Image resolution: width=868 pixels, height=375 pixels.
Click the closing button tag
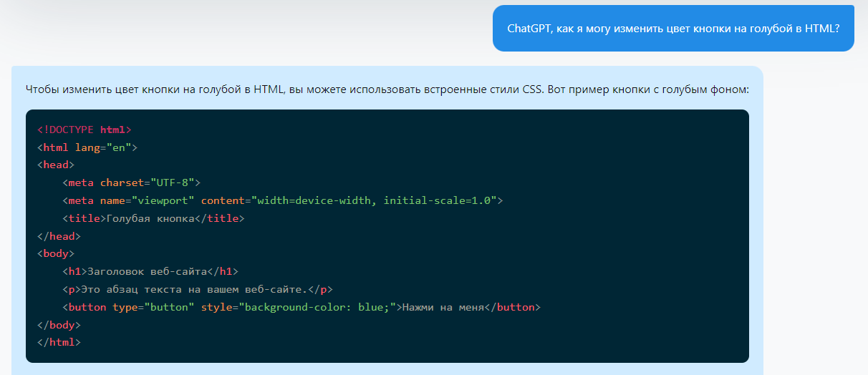(513, 307)
